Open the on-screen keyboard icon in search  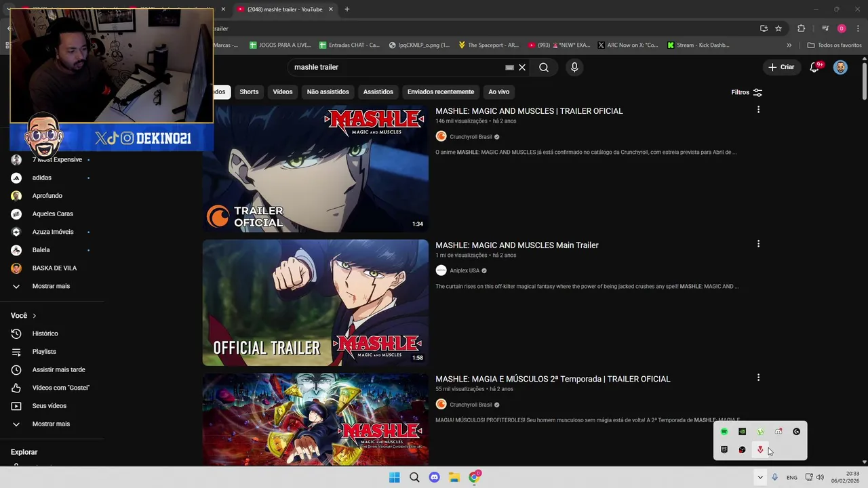click(x=510, y=67)
